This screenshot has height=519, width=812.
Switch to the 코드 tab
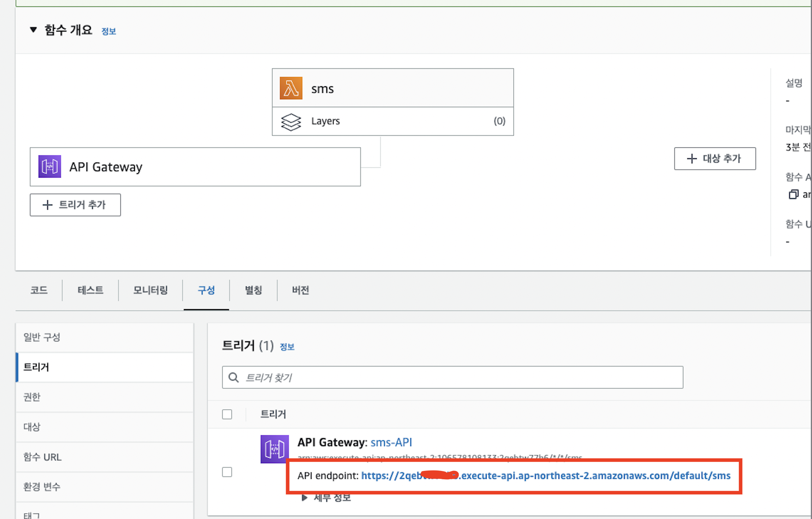click(x=39, y=291)
